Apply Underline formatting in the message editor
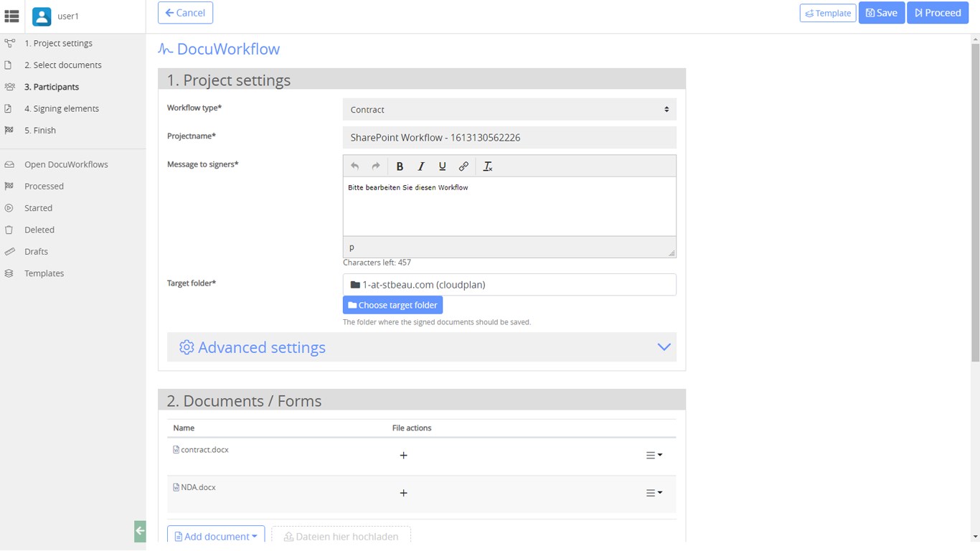980x551 pixels. point(443,166)
